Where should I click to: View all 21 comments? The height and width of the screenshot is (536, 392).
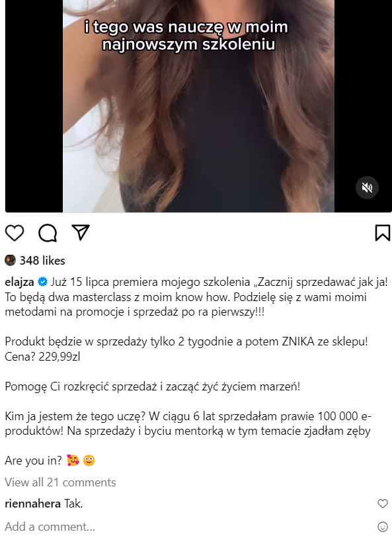tap(60, 482)
